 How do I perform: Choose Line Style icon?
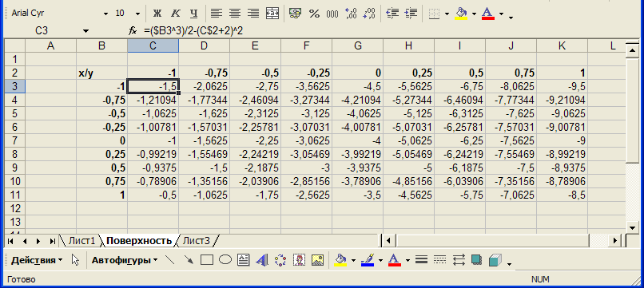tap(421, 260)
